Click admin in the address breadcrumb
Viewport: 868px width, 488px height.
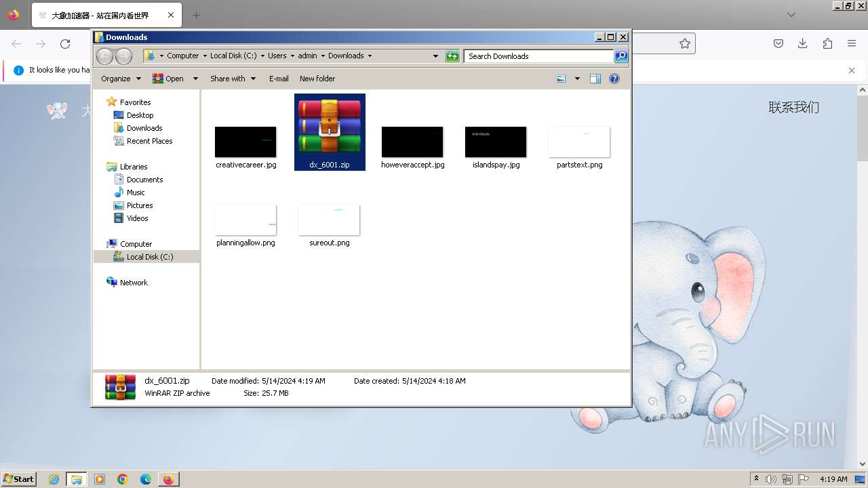pos(308,56)
